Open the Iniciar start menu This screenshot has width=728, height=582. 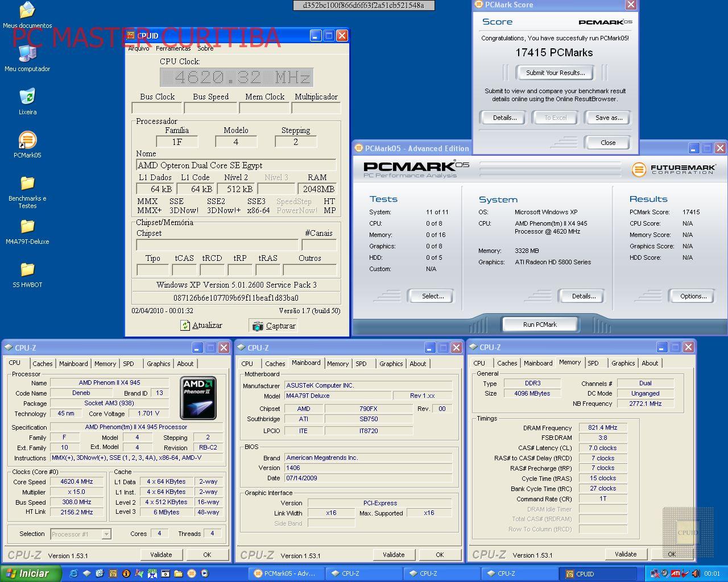(x=31, y=573)
